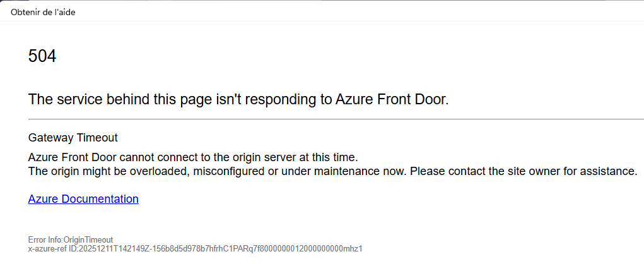Image resolution: width=644 pixels, height=266 pixels.
Task: Click the "x-azure-ref ID" label
Action: click(x=53, y=249)
